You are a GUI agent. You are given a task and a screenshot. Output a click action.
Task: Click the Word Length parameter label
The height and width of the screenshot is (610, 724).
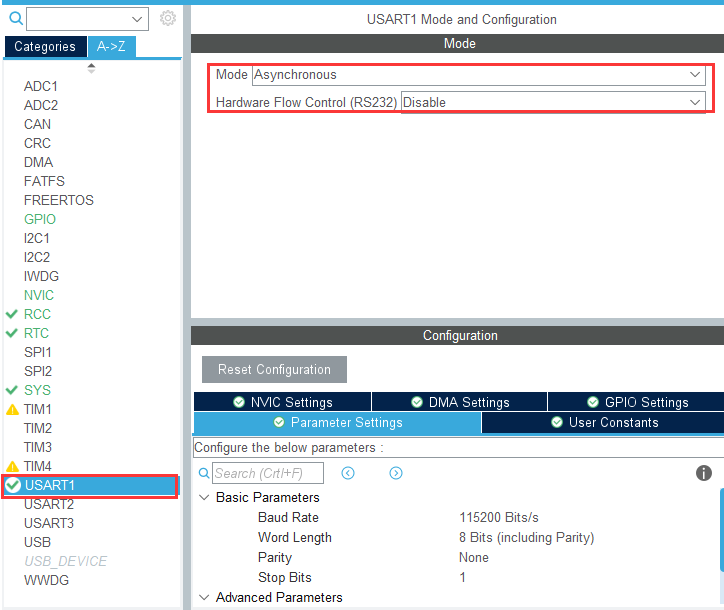[295, 538]
